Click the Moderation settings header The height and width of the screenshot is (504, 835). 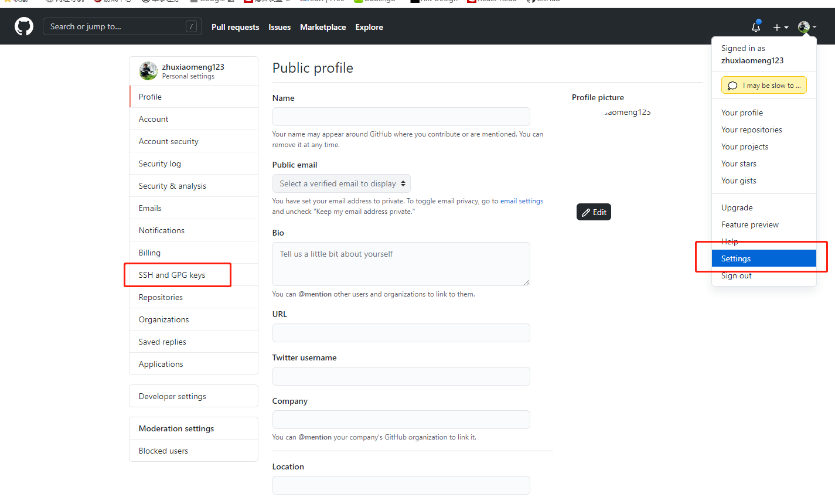click(x=176, y=428)
